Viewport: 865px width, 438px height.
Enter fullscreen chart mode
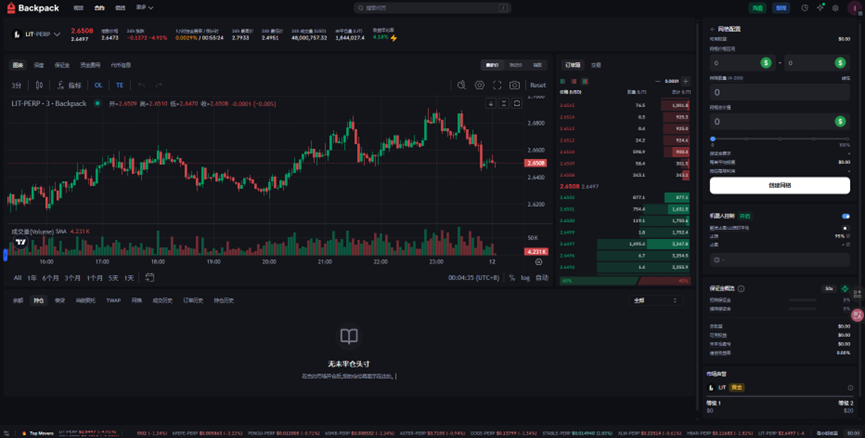(x=497, y=85)
